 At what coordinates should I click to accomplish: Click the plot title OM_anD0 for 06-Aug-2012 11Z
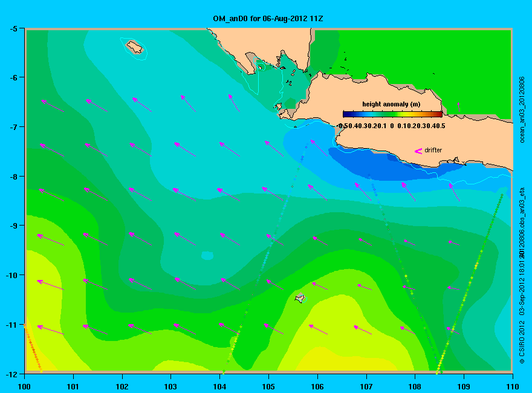[x=268, y=19]
